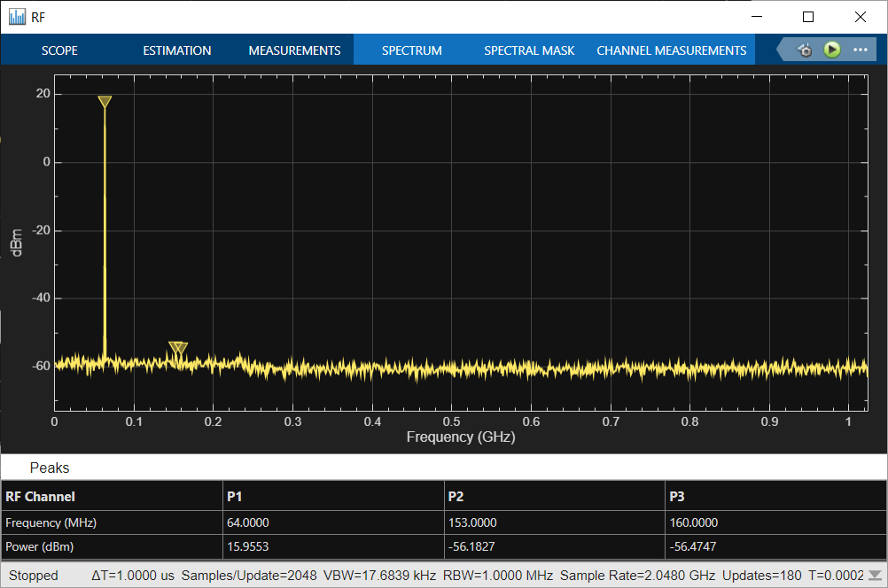Open the three-dot more options menu
Image resolution: width=888 pixels, height=588 pixels.
point(860,50)
